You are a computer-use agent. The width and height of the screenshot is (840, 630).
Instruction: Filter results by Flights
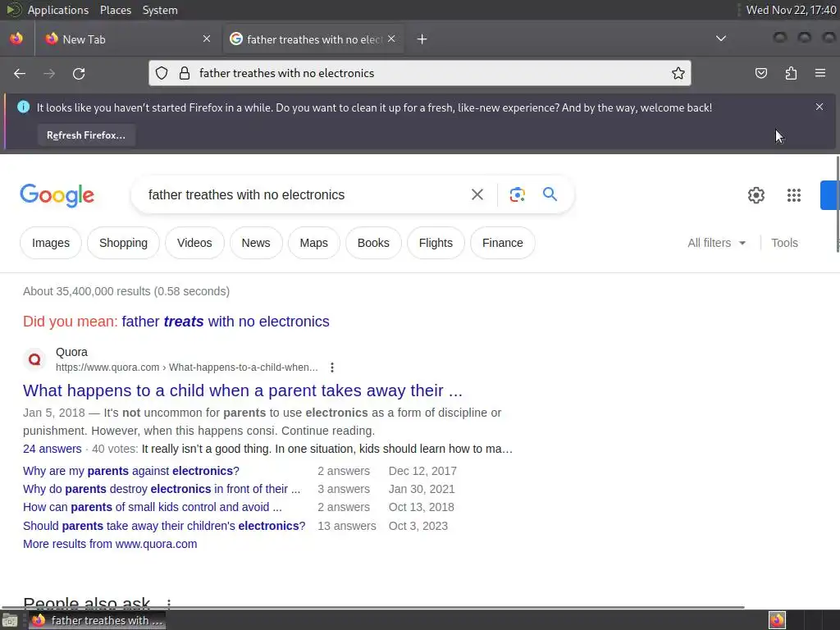click(x=436, y=243)
